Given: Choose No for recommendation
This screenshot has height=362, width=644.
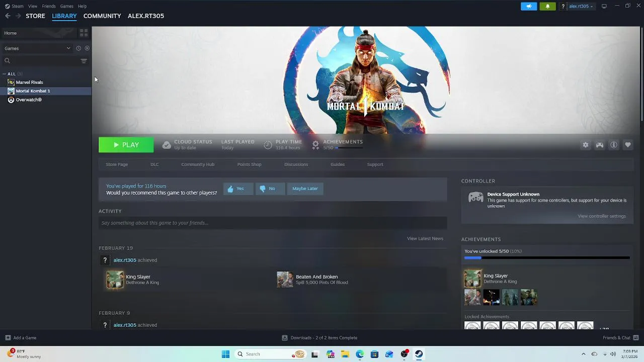Looking at the screenshot, I should [x=270, y=189].
